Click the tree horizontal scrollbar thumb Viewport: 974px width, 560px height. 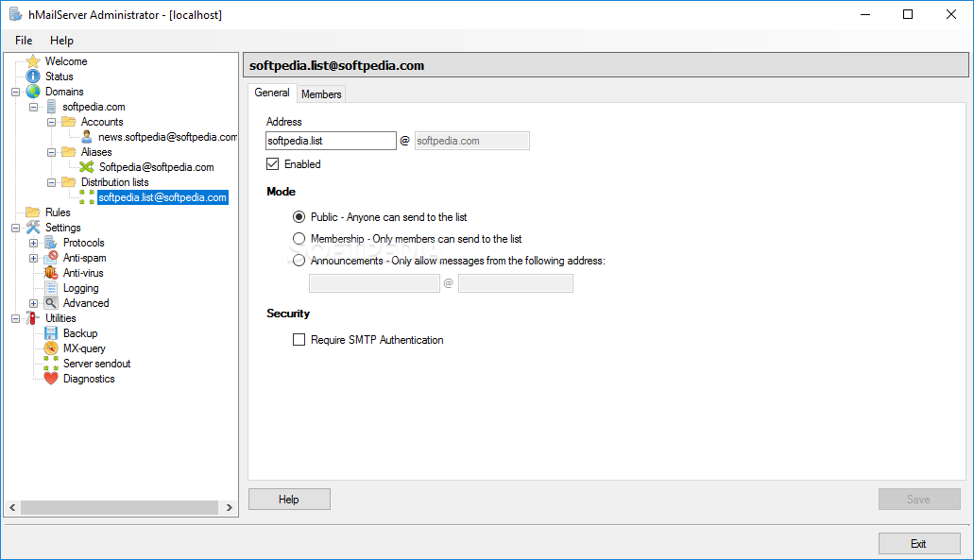click(x=119, y=508)
